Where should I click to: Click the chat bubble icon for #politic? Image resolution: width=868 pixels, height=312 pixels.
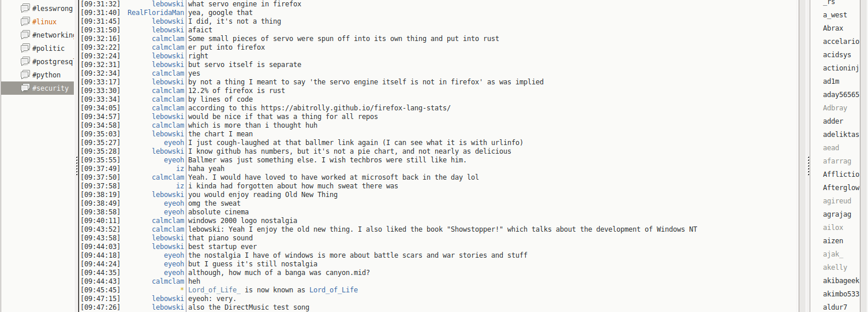click(x=25, y=49)
